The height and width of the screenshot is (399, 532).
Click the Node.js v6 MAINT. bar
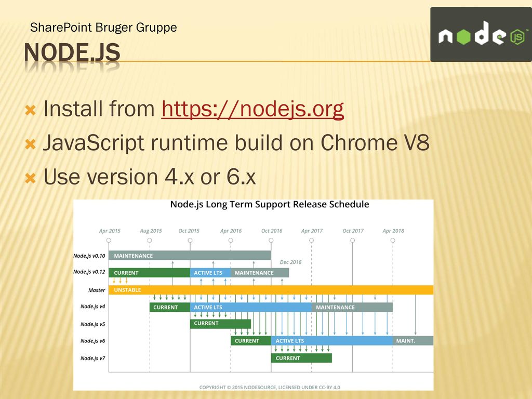point(413,341)
